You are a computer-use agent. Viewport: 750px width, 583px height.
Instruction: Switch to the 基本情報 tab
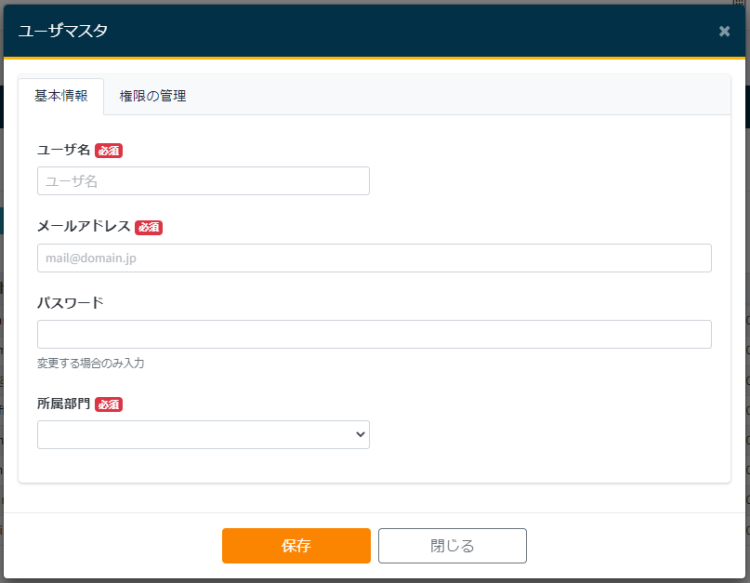(x=61, y=96)
